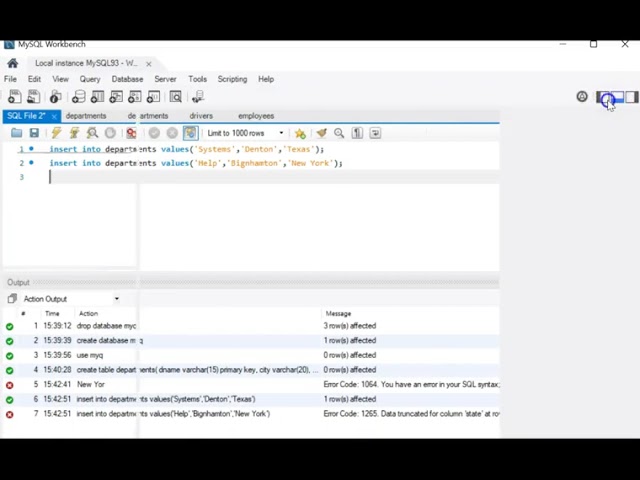Viewport: 640px width, 480px height.
Task: Open the Limit to 1000 rows dropdown
Action: (245, 133)
